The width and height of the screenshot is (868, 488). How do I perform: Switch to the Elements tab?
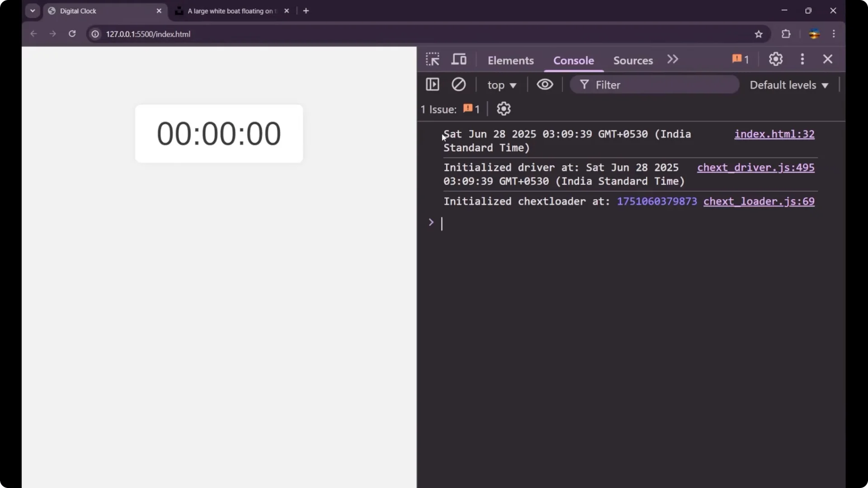(x=510, y=60)
